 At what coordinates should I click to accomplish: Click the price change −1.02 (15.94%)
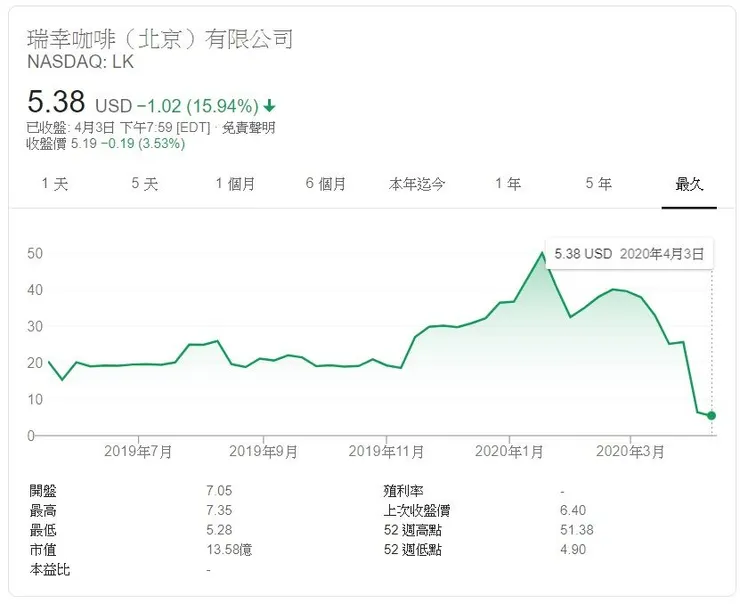point(198,106)
